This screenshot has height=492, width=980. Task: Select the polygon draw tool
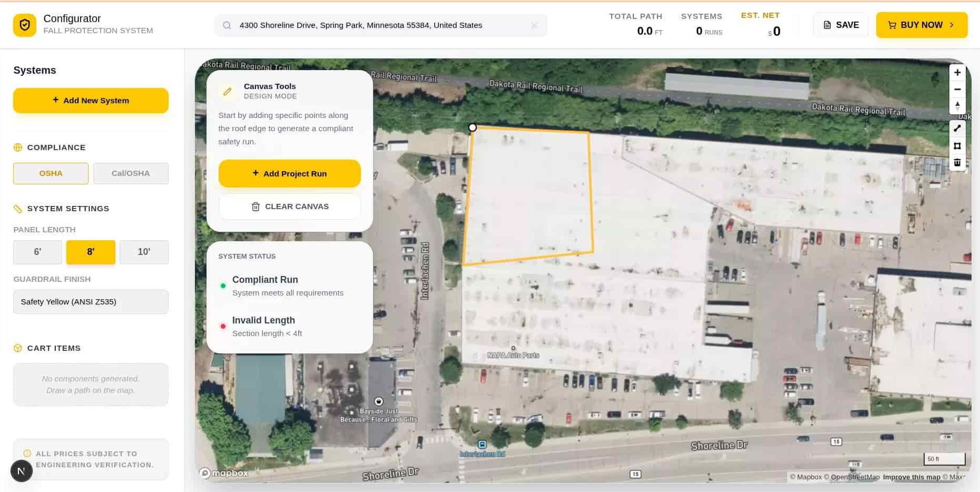957,146
